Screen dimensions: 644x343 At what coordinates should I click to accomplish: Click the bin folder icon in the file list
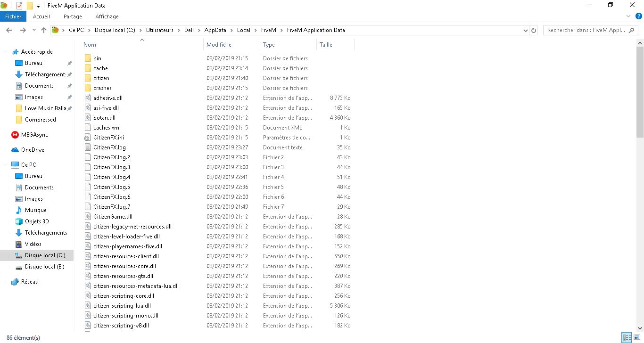(88, 58)
